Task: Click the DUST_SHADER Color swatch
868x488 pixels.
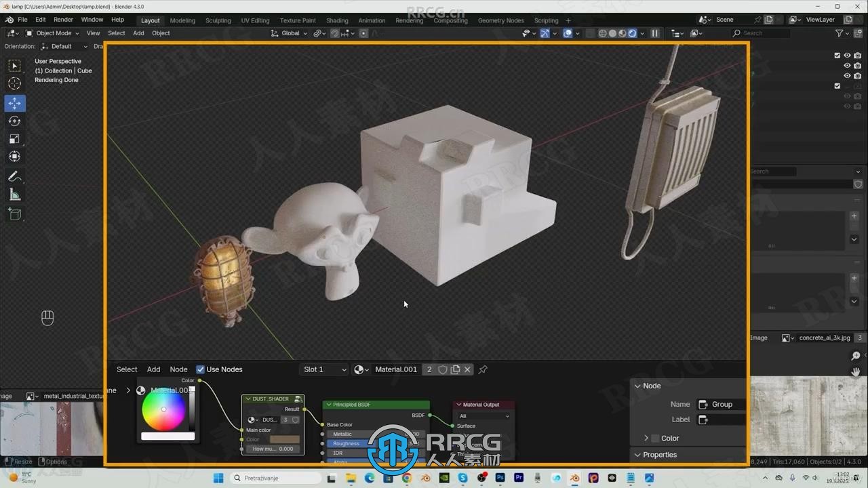Action: point(284,439)
